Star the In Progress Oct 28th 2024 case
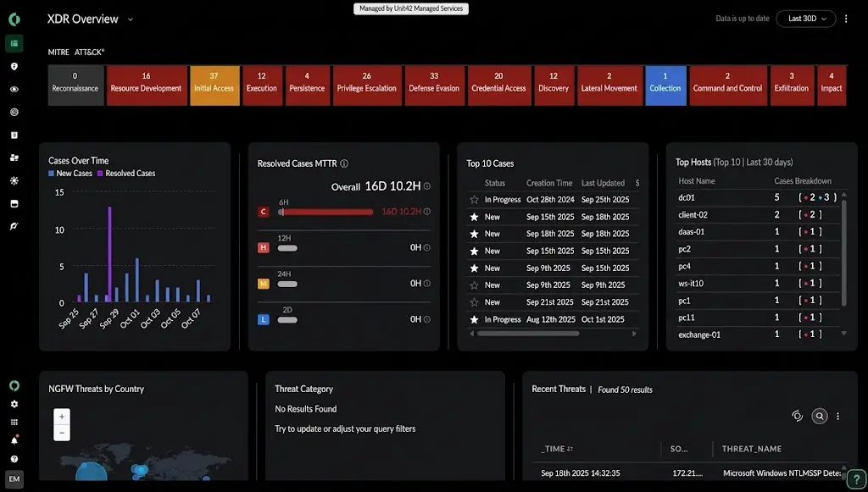Viewport: 868px width, 492px height. coord(474,200)
